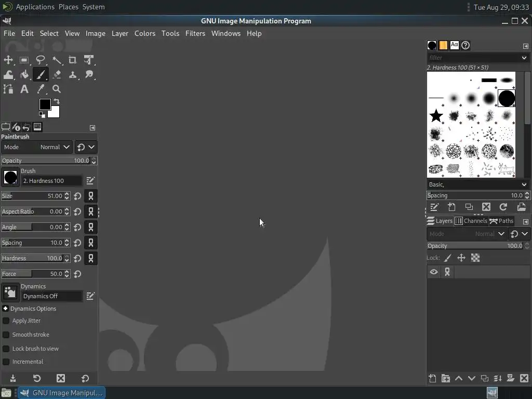Open the Colors menu
The height and width of the screenshot is (399, 532).
point(145,33)
